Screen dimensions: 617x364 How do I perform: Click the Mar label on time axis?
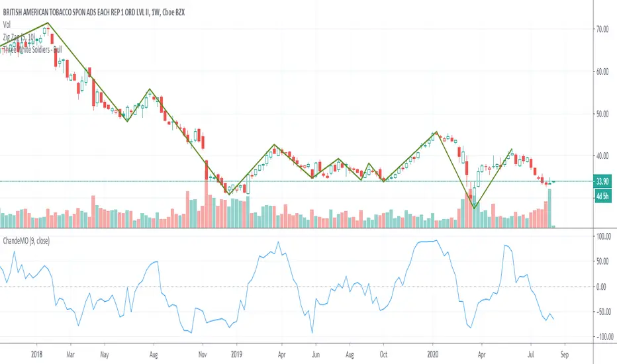[70, 355]
